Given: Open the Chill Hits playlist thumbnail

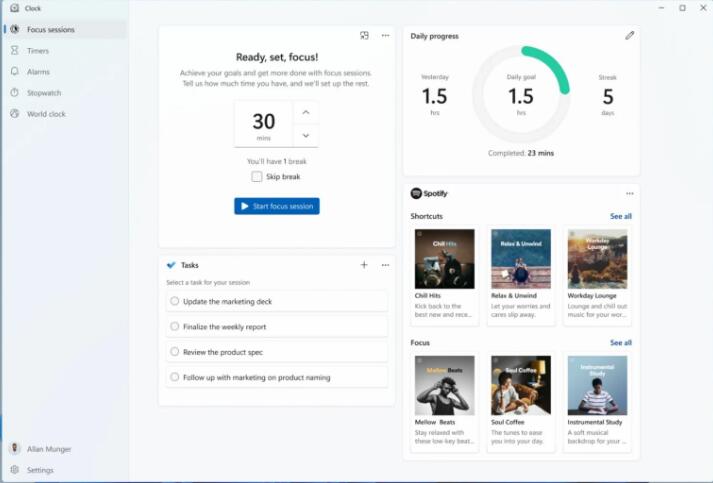Looking at the screenshot, I should (444, 259).
